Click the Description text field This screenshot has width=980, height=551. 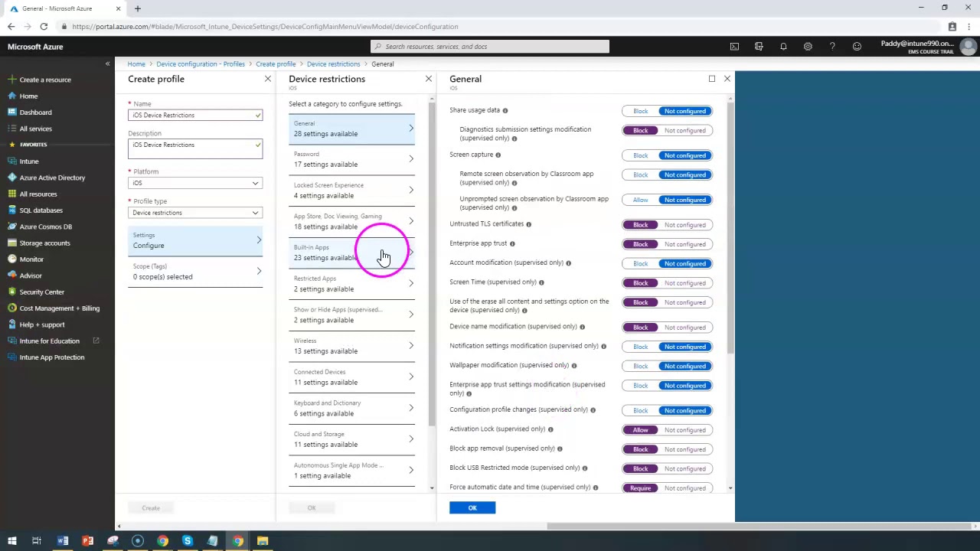point(195,148)
